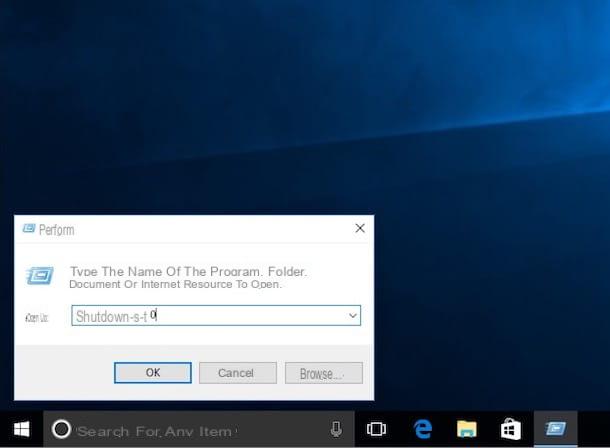
Task: Select the Run dialog taskbar icon
Action: (556, 429)
